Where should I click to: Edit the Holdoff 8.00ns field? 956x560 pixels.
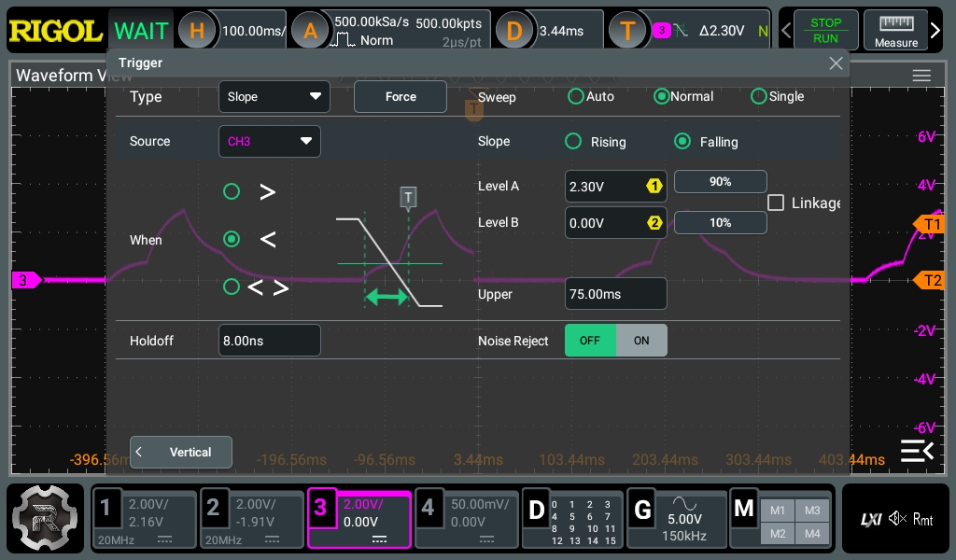pos(269,341)
